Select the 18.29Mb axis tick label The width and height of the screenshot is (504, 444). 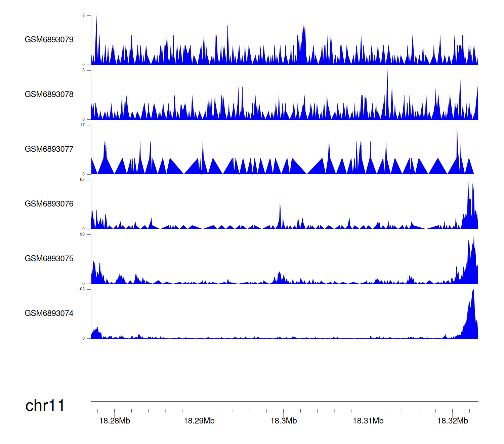[x=199, y=421]
